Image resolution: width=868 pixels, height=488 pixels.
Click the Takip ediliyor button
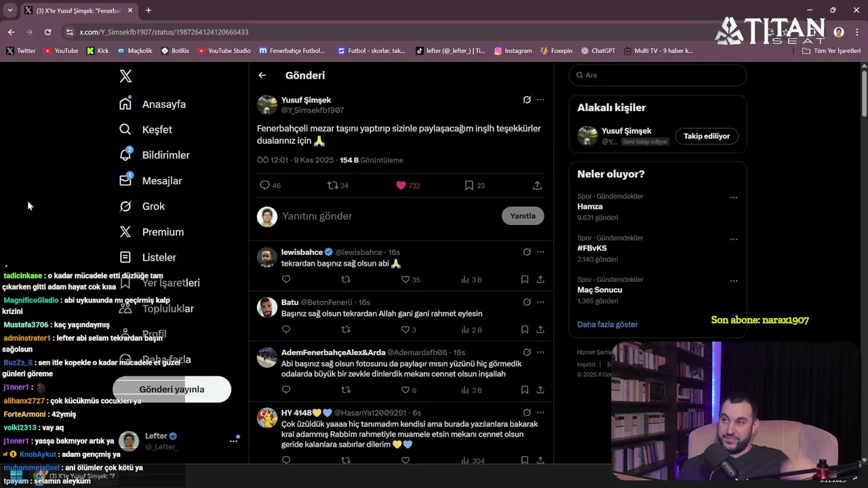click(x=707, y=136)
